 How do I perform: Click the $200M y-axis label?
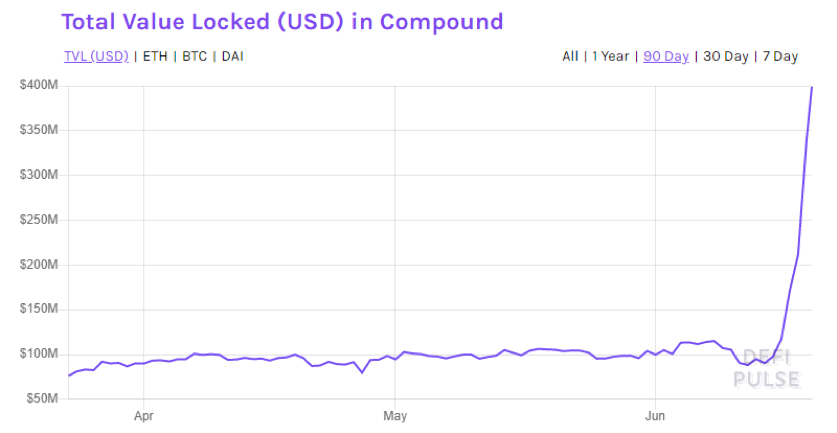coord(40,265)
